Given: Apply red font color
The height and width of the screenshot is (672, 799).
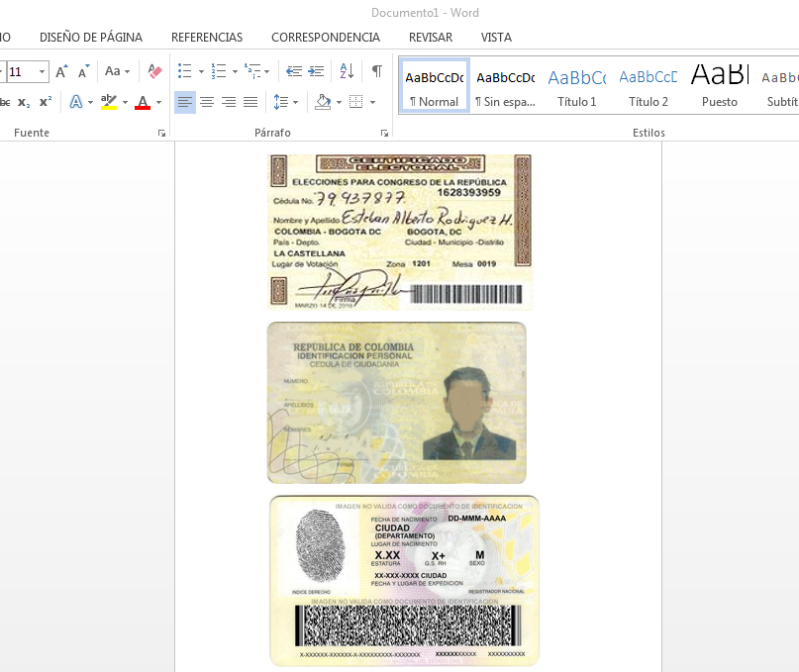Looking at the screenshot, I should click(x=143, y=102).
